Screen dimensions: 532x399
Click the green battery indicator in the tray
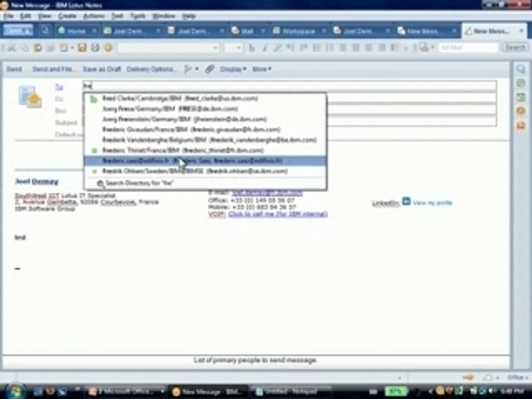[395, 391]
